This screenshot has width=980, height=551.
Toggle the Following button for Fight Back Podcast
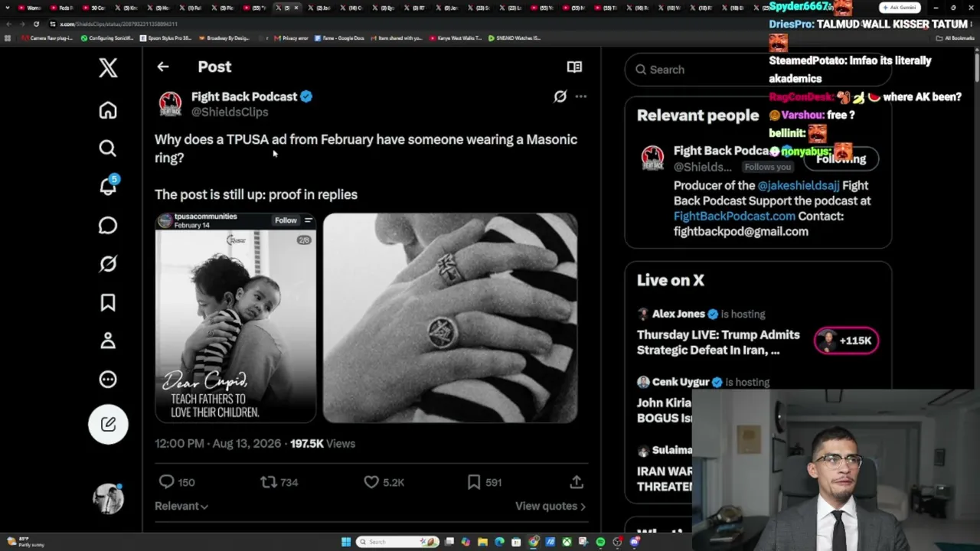point(841,158)
